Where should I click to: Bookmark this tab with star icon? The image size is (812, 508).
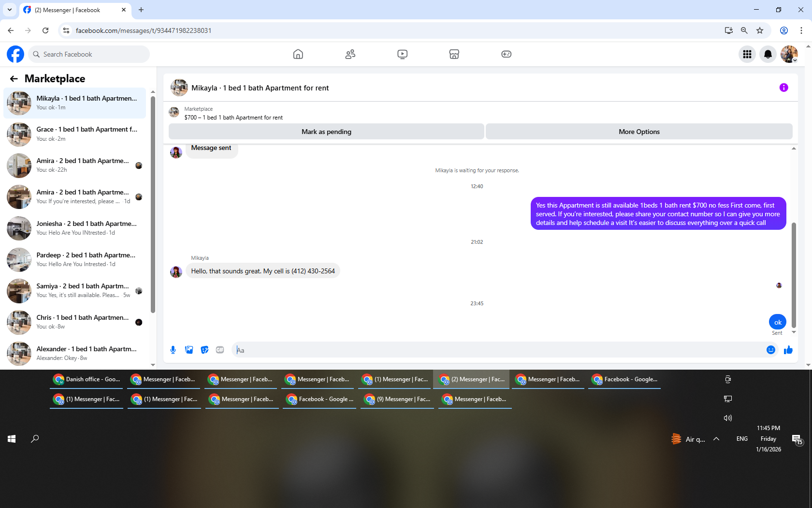click(760, 30)
